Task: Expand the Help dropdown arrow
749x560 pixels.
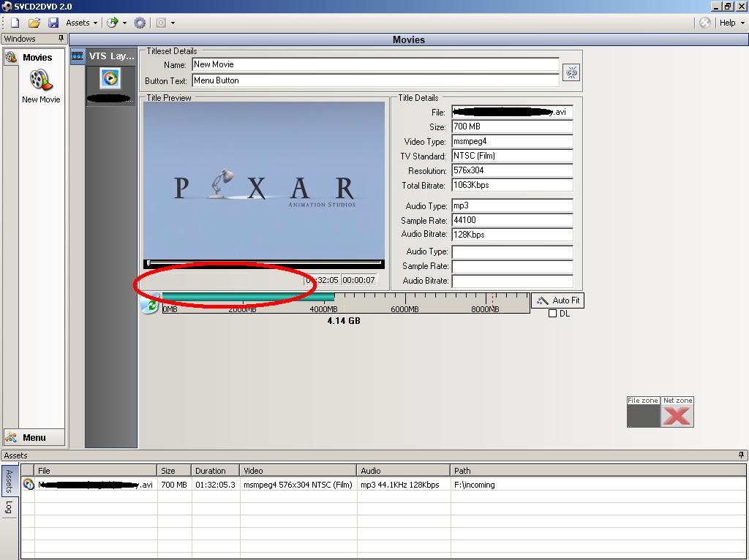Action: 742,23
